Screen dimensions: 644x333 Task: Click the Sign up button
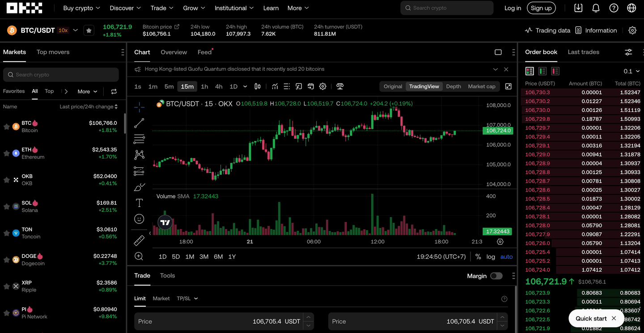pos(541,8)
